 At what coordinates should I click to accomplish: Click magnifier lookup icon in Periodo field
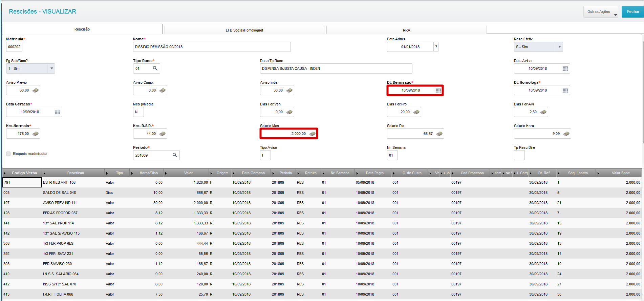coord(175,155)
